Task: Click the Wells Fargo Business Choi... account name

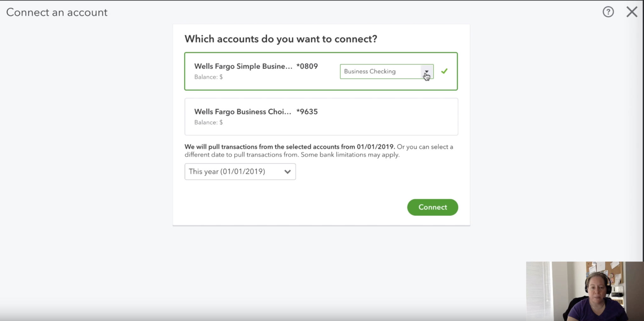Action: coord(243,112)
